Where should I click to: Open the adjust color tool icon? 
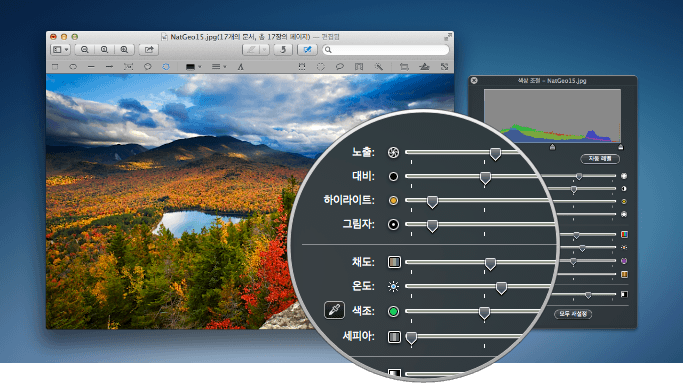click(424, 67)
